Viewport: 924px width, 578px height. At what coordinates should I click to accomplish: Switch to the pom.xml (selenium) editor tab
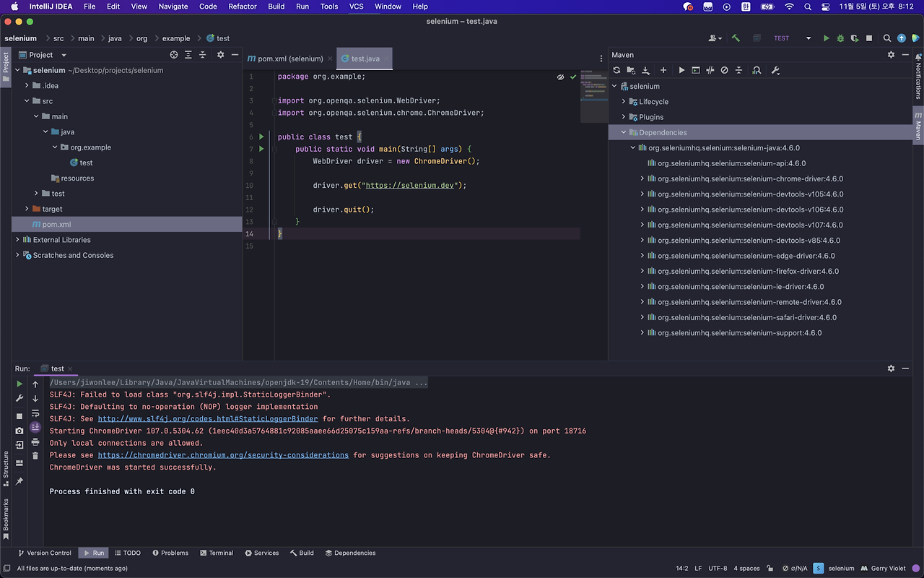[x=289, y=59]
